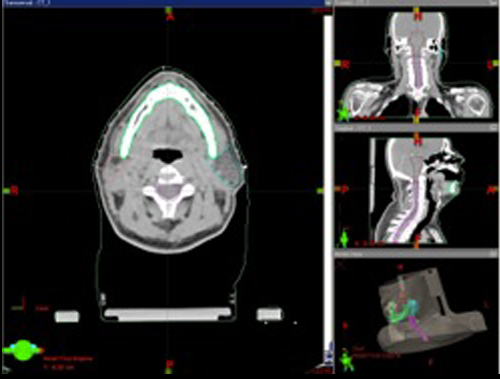Image resolution: width=500 pixels, height=379 pixels.
Task: Click the top anterior plane marker in transversal view
Action: (x=170, y=13)
